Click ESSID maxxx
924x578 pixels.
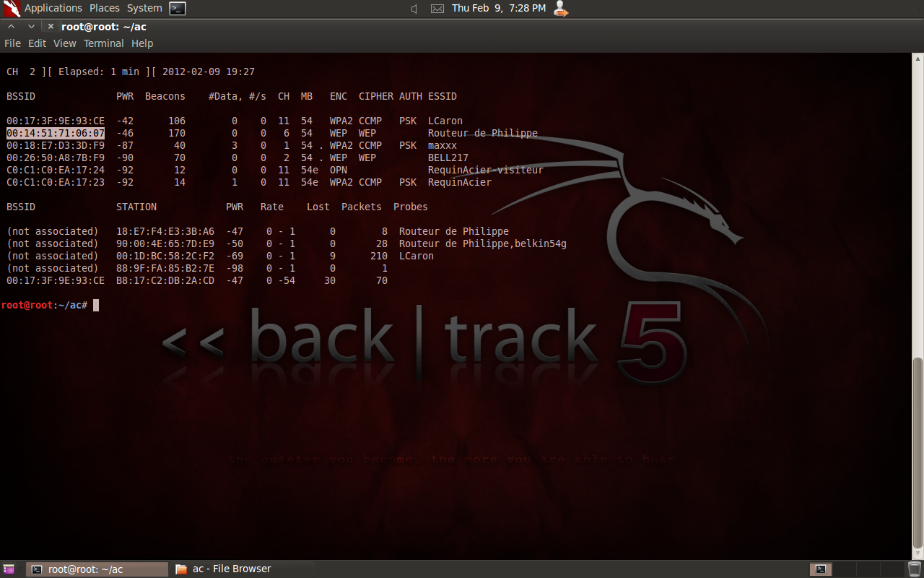point(443,145)
